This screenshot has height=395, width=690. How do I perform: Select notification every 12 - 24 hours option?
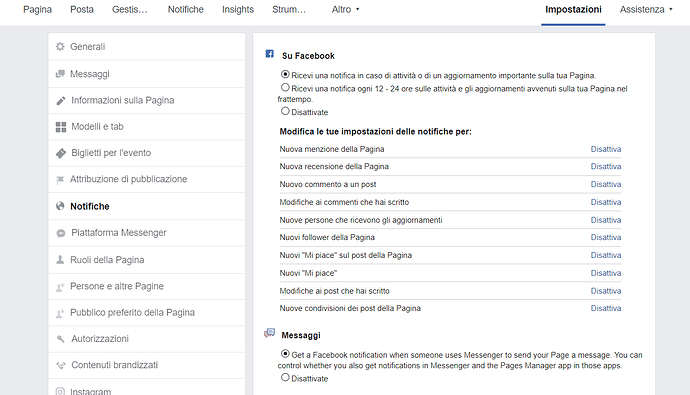click(x=285, y=88)
